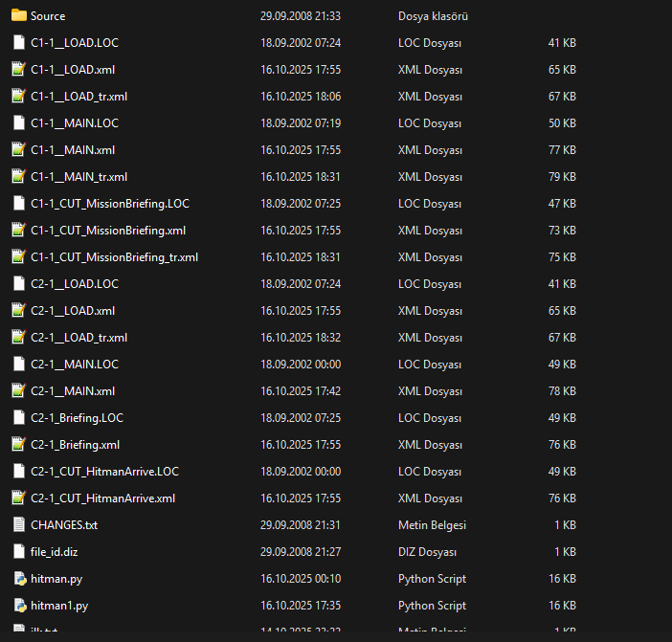Click file name hitman1.py
This screenshot has width=672, height=642.
pyautogui.click(x=59, y=606)
